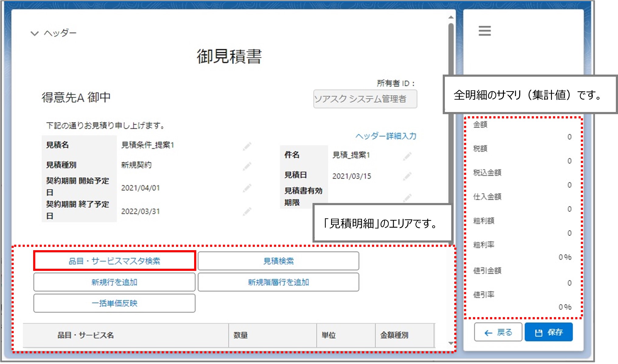Viewport: 618px width, 364px height.
Task: Click pencil icon for 見積書有効期限
Action: pyautogui.click(x=407, y=198)
